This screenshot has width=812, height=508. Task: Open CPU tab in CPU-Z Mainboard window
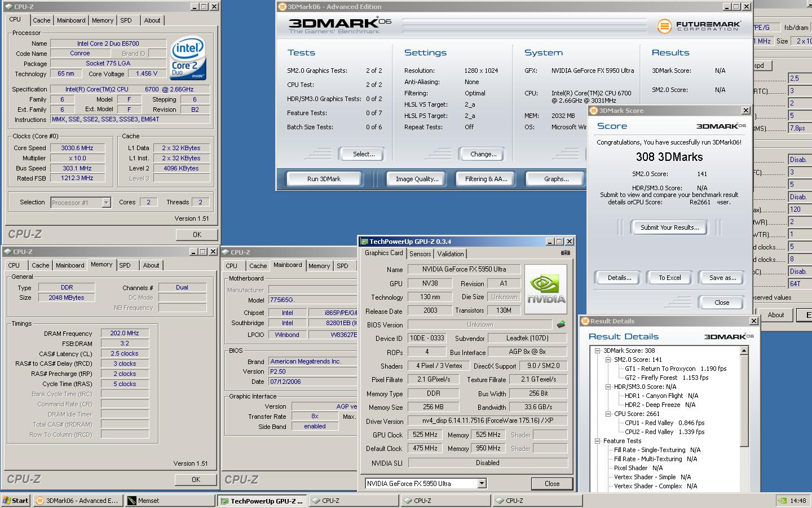pos(232,266)
